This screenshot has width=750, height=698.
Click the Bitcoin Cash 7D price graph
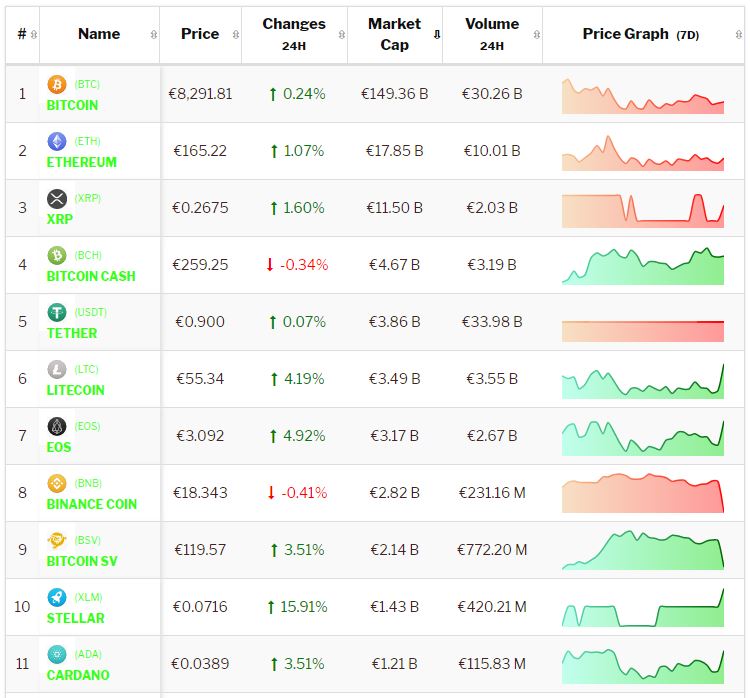point(642,265)
